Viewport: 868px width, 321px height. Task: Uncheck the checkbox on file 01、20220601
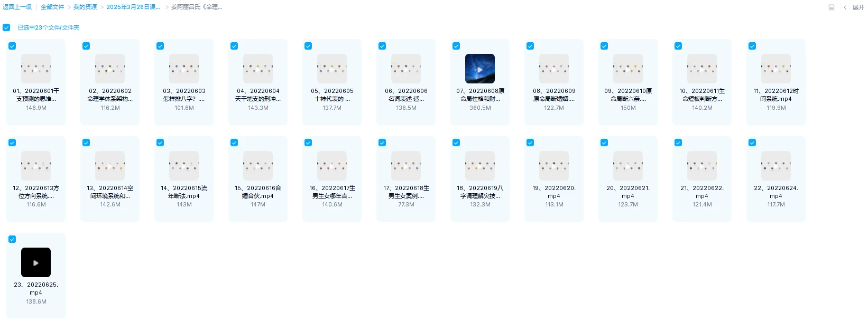point(12,46)
